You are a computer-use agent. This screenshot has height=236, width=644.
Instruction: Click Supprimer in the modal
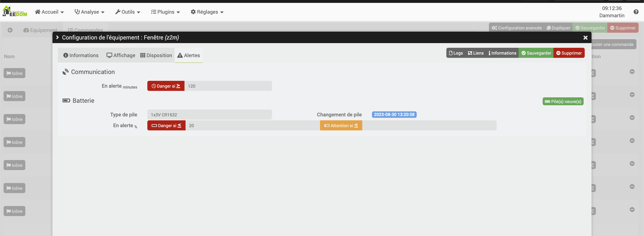click(569, 53)
